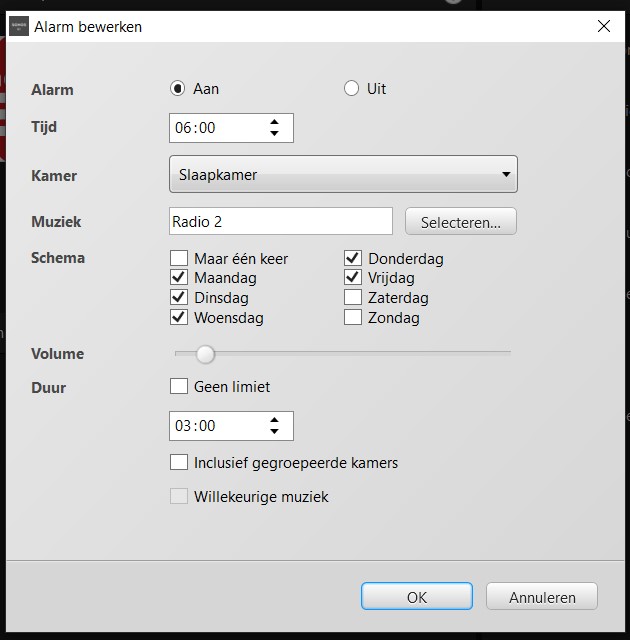Viewport: 630px width, 640px height.
Task: Tick the Zondag checkbox
Action: click(353, 318)
